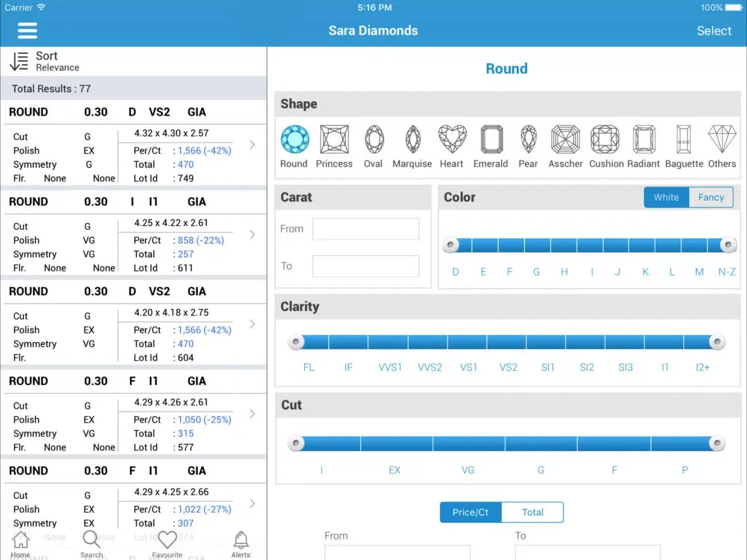
Task: Click cut grade P label
Action: pos(685,470)
